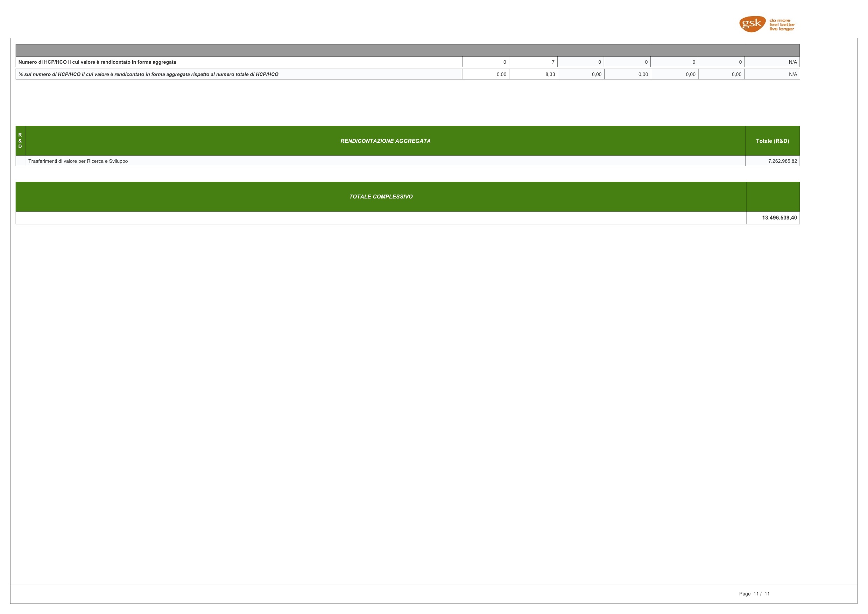This screenshot has width=868, height=614.
Task: Select the % sul numero di HCP/HCO row label
Action: [x=148, y=74]
